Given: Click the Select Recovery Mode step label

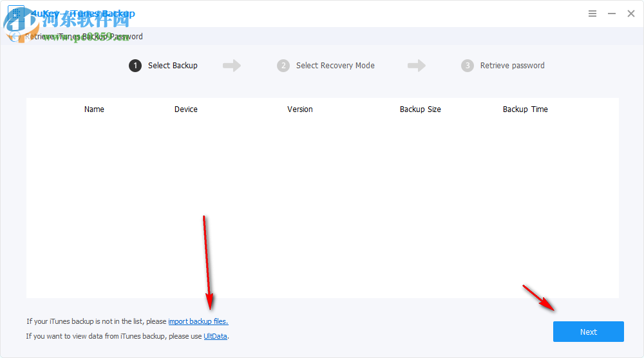Looking at the screenshot, I should (x=335, y=66).
